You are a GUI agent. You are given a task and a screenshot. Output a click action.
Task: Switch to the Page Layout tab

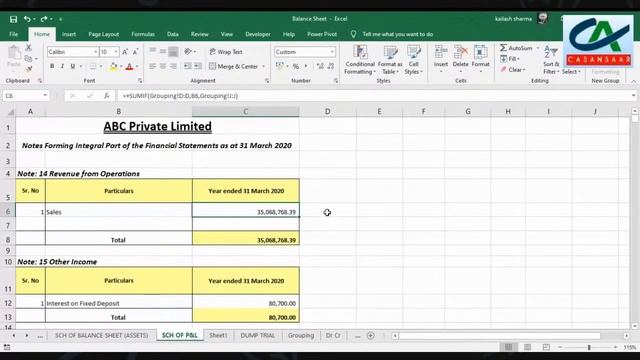pyautogui.click(x=104, y=34)
